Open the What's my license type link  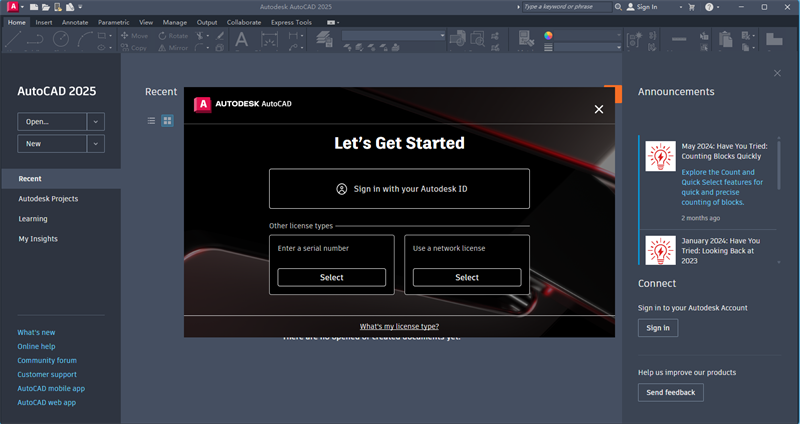[399, 326]
